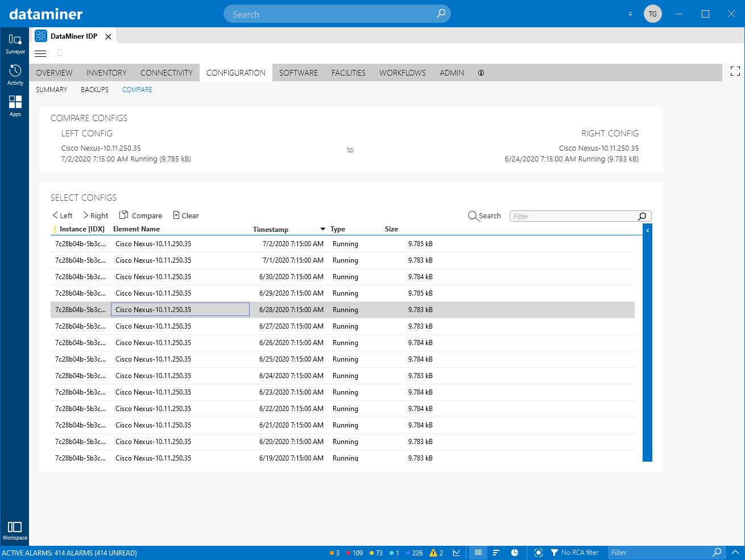Viewport: 745px width, 560px height.
Task: Open the CONNECTIVITY tab
Action: click(x=167, y=73)
